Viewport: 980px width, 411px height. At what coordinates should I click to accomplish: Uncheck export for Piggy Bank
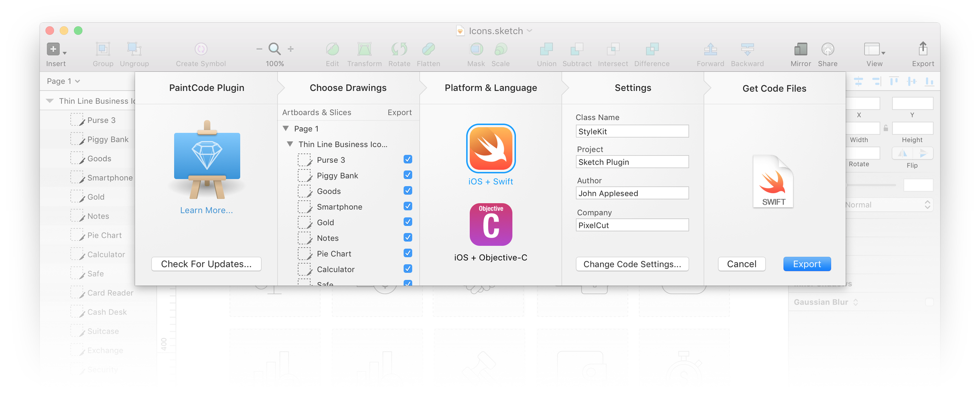click(x=408, y=175)
